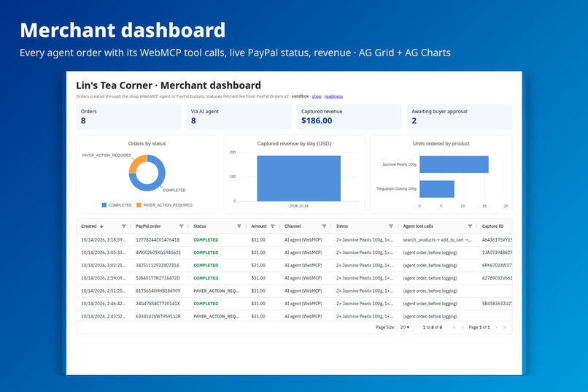Select the Items cell in the 2:46:42 row
This screenshot has height=392, width=588.
pyautogui.click(x=365, y=304)
